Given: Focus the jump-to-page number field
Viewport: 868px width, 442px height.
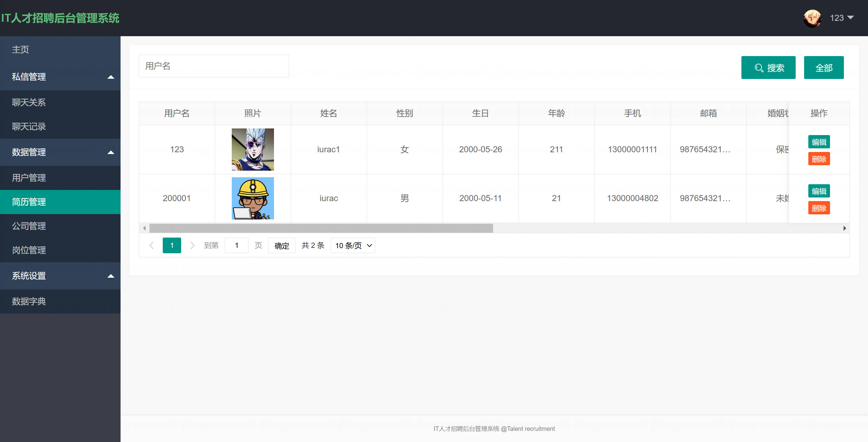Looking at the screenshot, I should coord(237,245).
